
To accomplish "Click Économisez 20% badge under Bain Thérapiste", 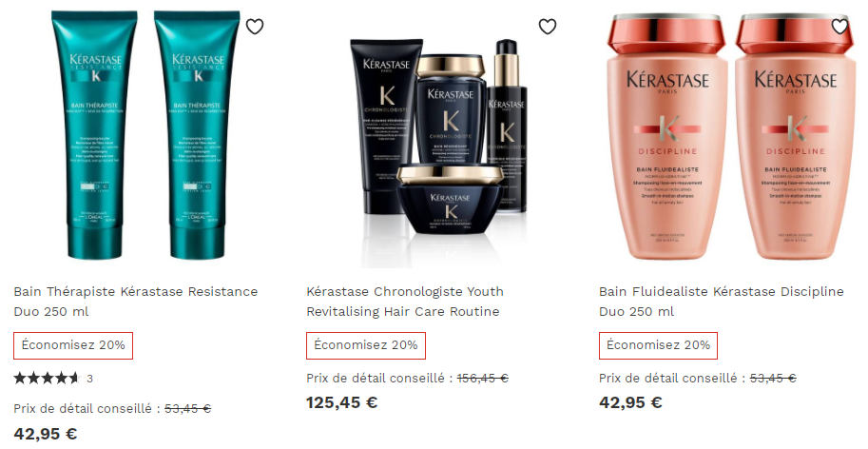I will [73, 345].
